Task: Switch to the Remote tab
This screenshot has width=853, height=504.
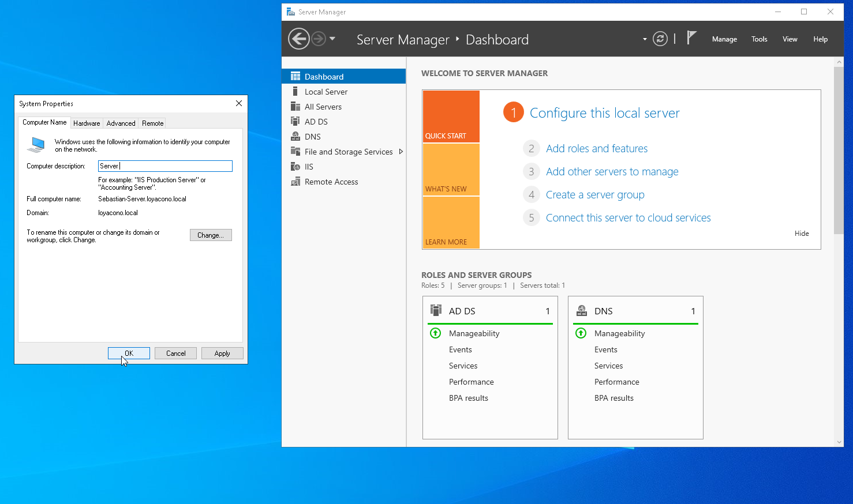Action: pos(153,123)
